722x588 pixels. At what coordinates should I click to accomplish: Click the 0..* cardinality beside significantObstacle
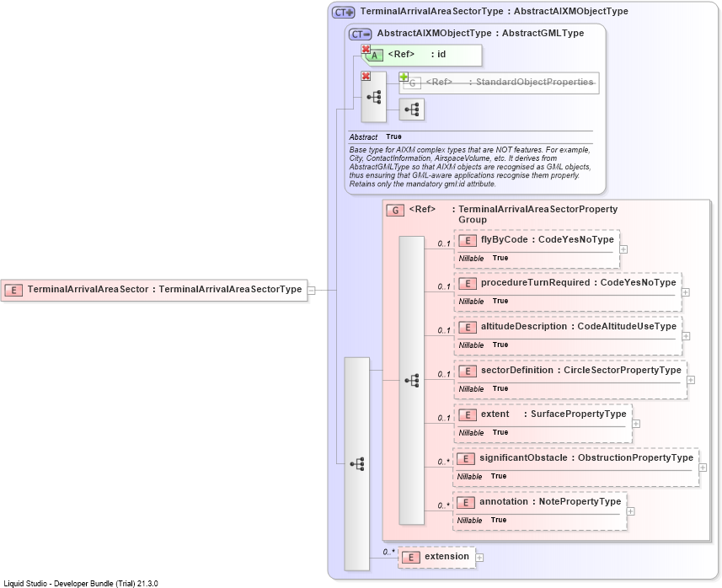click(x=444, y=462)
